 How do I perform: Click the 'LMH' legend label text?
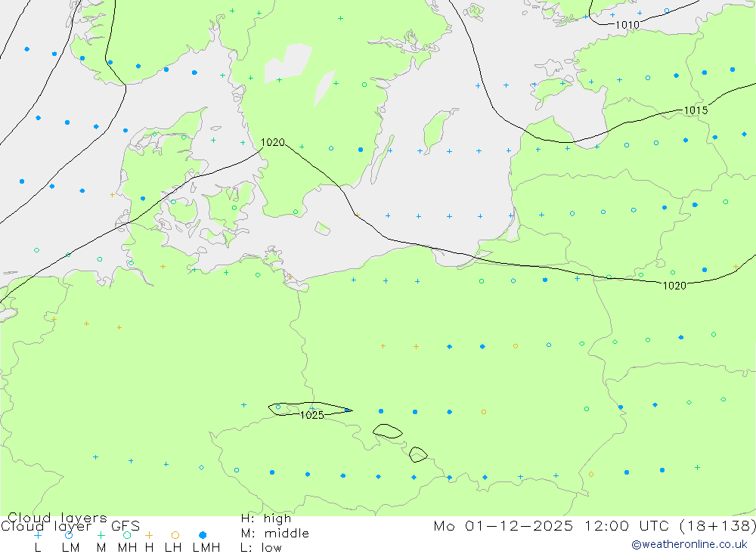pyautogui.click(x=206, y=548)
